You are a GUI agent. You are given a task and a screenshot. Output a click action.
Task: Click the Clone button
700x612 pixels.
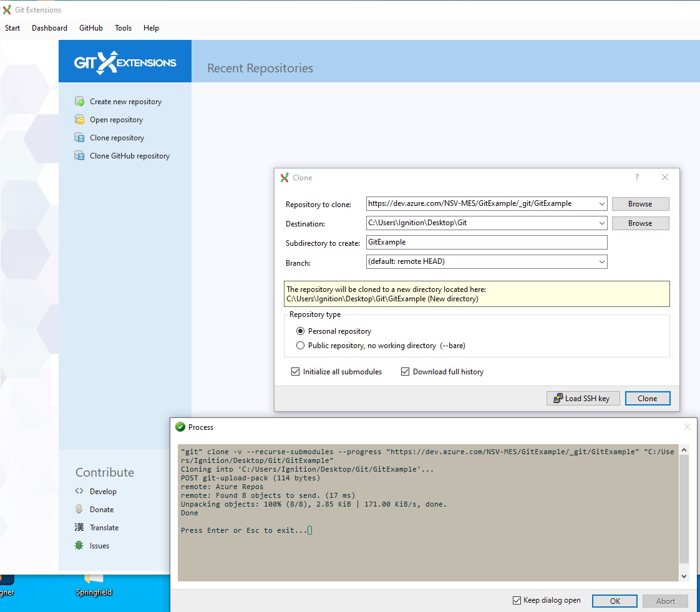point(648,398)
